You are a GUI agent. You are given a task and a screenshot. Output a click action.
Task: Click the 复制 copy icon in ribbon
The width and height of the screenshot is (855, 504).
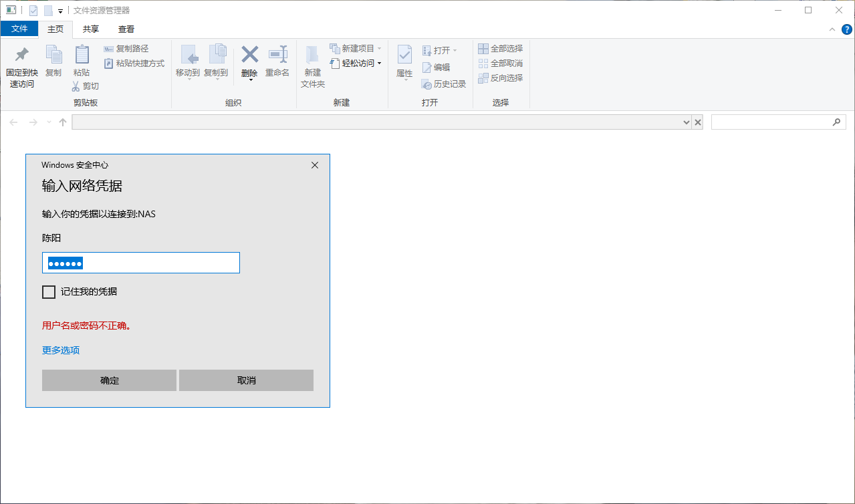pyautogui.click(x=53, y=55)
